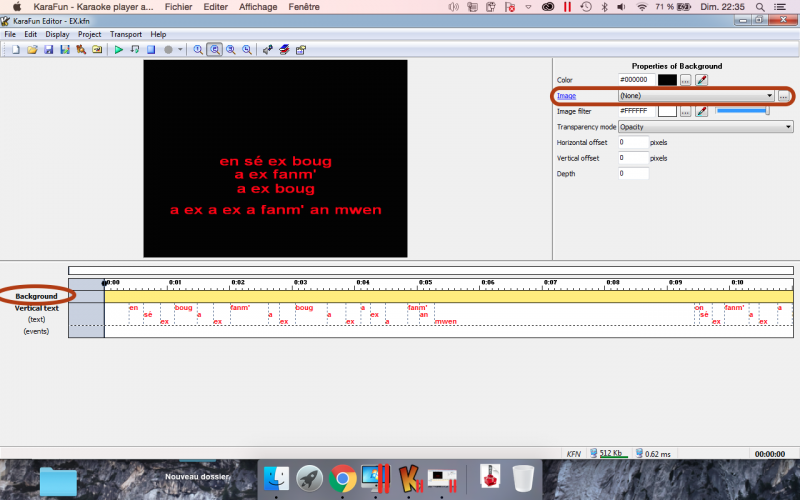Screen dimensions: 800x500
Task: Click the ellipsis button next to Image filter
Action: [685, 111]
